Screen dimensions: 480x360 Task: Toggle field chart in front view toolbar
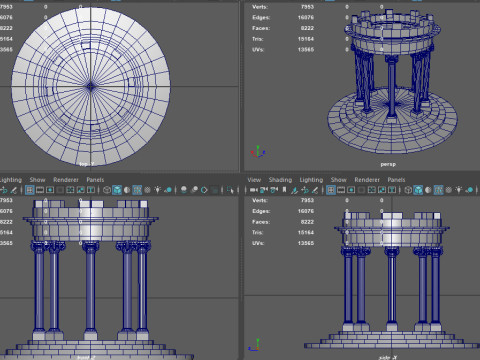(x=70, y=190)
